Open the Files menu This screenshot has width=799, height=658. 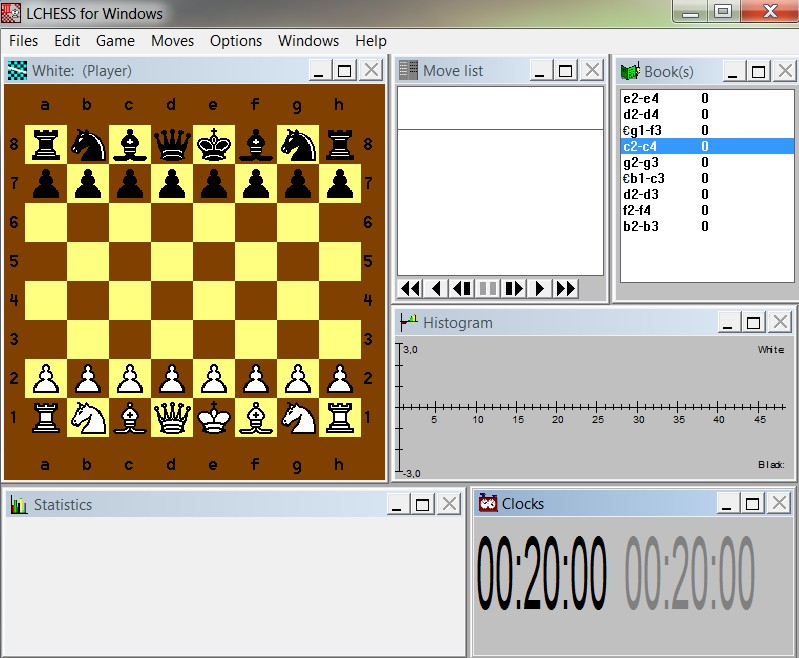coord(23,41)
